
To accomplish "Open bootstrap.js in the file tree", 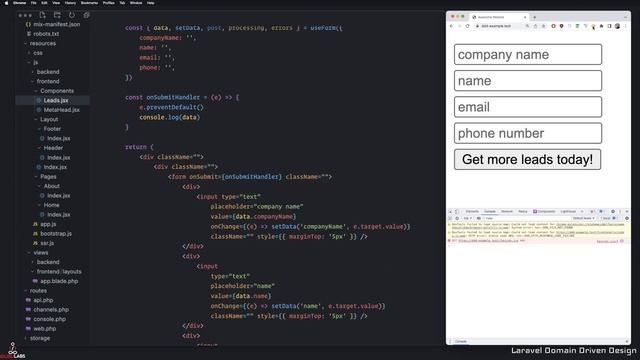I will coord(56,233).
